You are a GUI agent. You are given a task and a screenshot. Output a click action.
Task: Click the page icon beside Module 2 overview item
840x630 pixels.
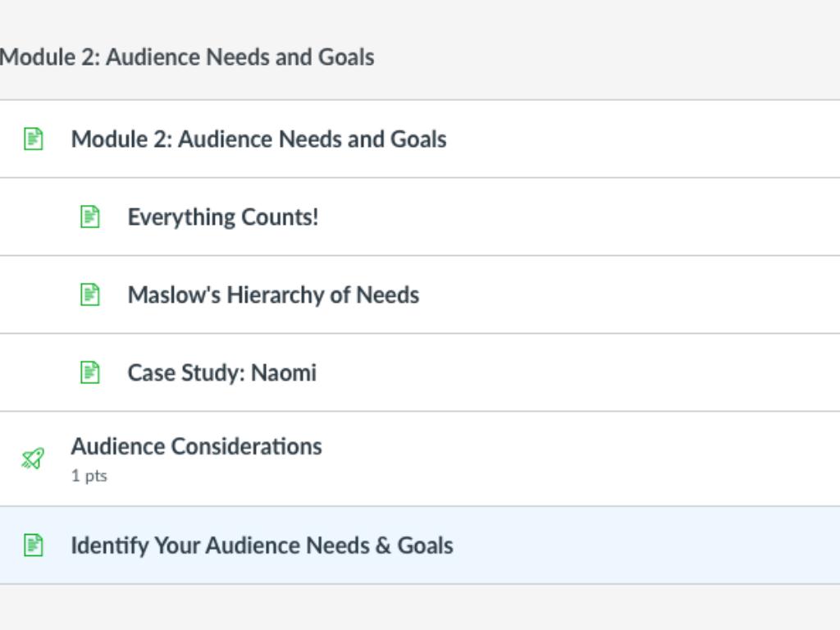(x=33, y=139)
